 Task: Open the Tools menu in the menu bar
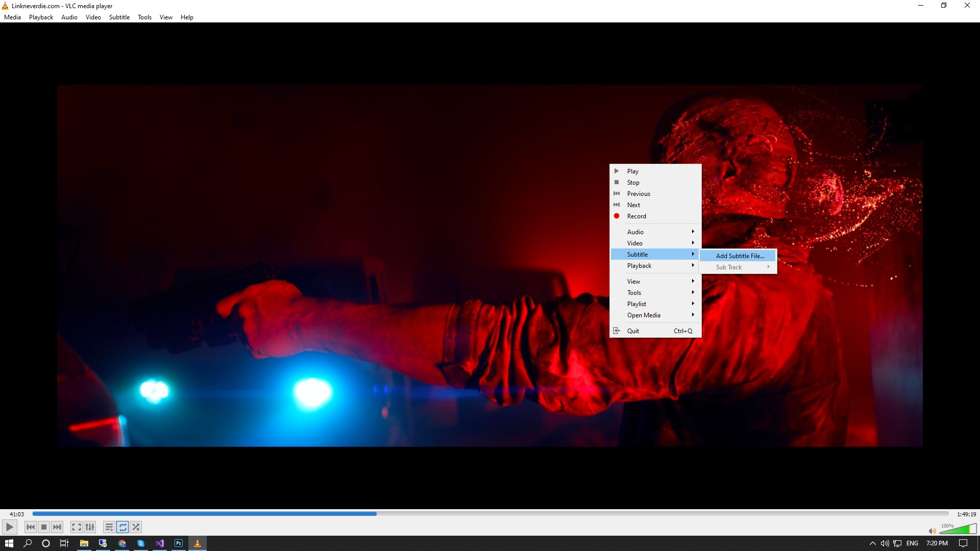144,17
